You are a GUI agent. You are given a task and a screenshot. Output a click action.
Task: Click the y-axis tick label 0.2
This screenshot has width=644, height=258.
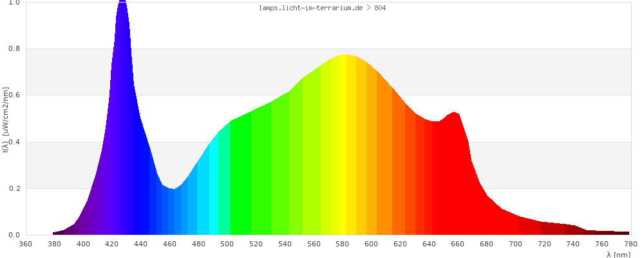(x=14, y=189)
